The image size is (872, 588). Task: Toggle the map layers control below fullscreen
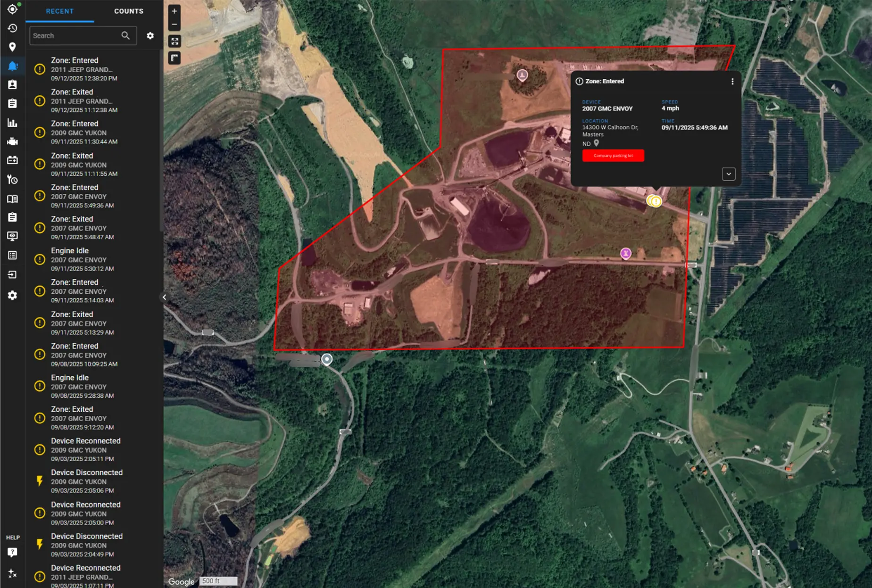coord(174,58)
